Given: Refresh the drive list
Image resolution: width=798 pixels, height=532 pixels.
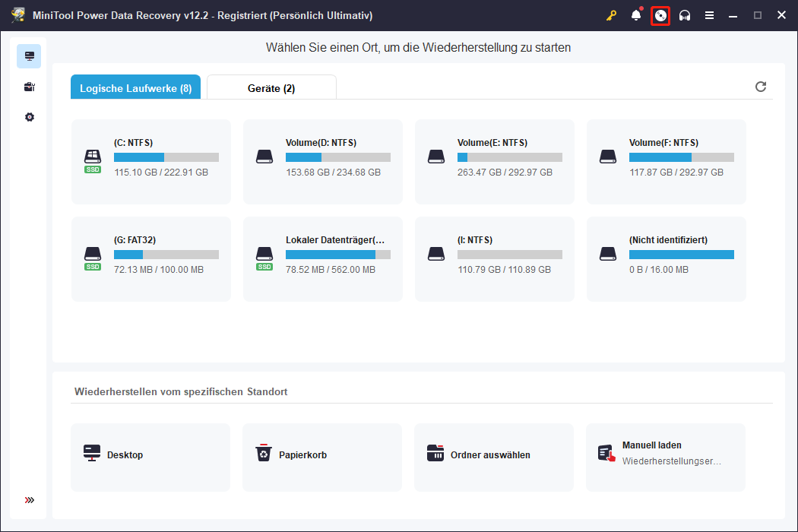Looking at the screenshot, I should (761, 87).
